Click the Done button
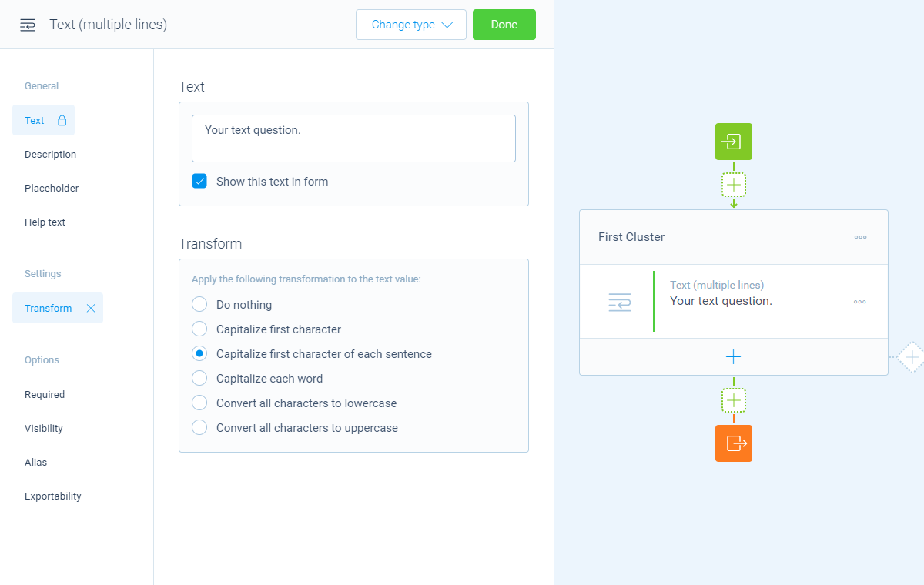The width and height of the screenshot is (924, 585). tap(504, 25)
